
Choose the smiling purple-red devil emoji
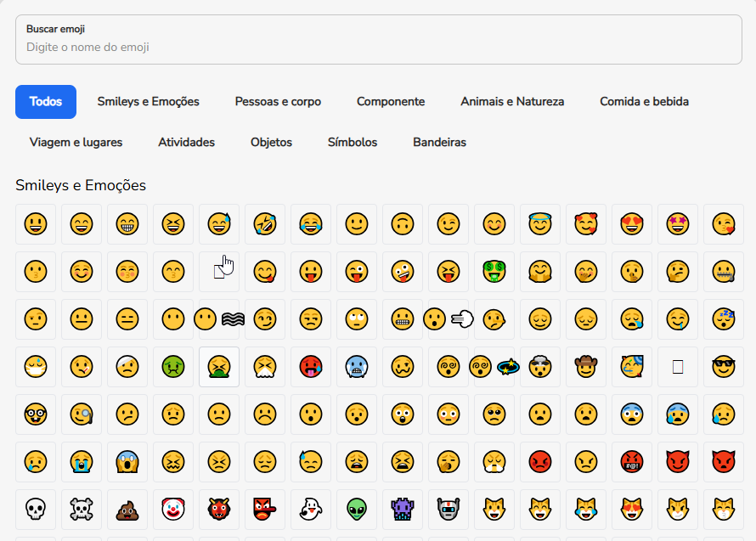click(x=678, y=462)
